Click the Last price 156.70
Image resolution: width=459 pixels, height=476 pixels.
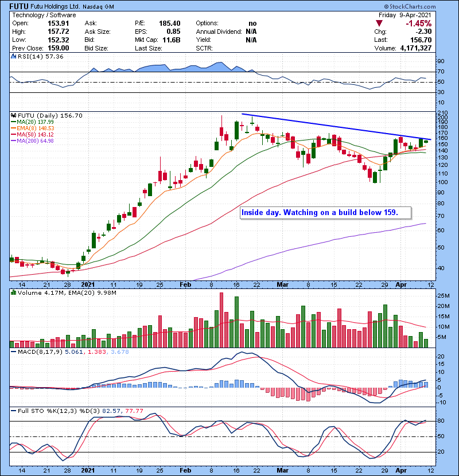[x=421, y=40]
